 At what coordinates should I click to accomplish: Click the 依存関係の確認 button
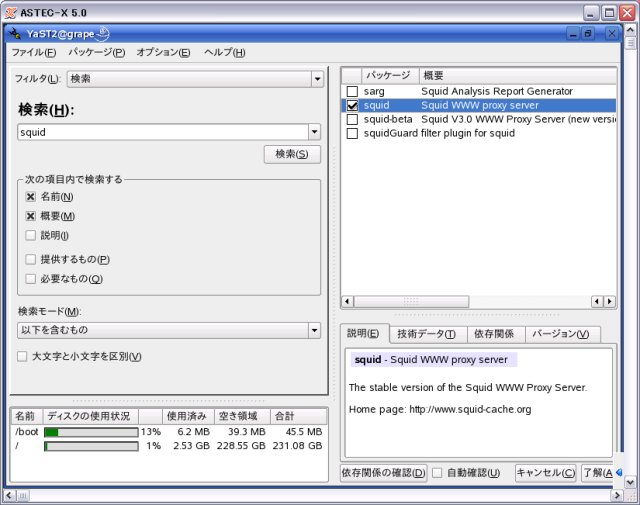coord(383,472)
